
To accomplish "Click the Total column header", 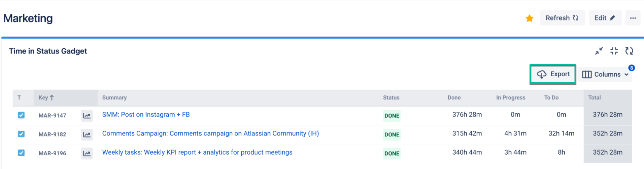I will (x=594, y=98).
